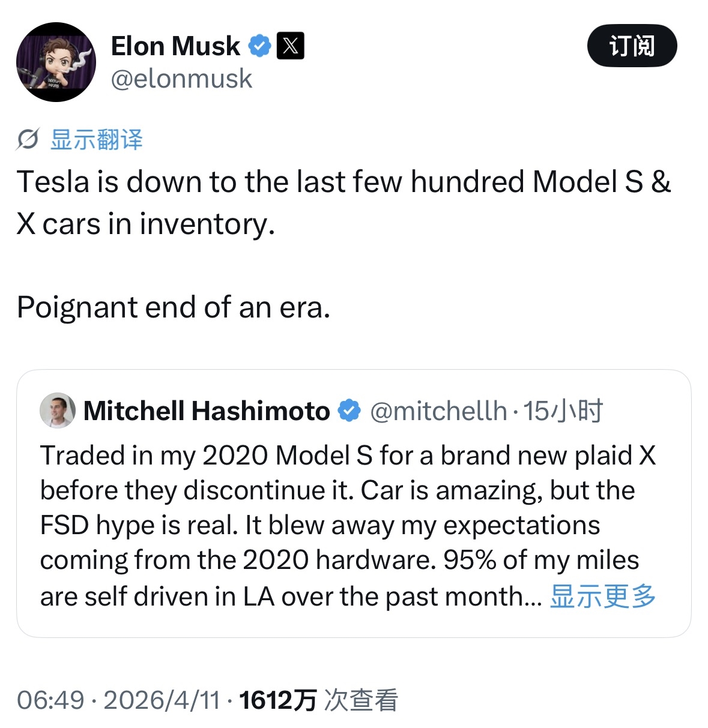Show translation via 显示翻译 link
The width and height of the screenshot is (708, 728).
[x=97, y=140]
